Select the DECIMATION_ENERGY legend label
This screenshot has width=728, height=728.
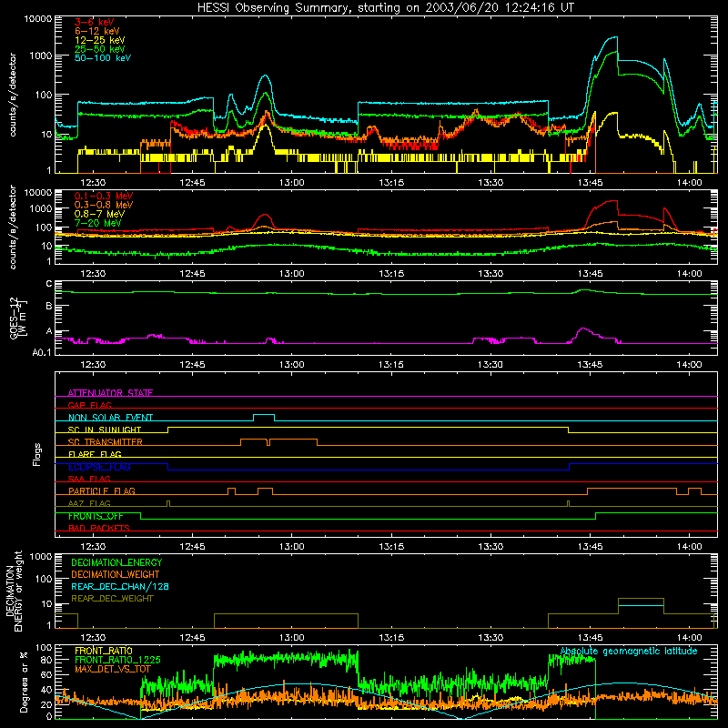[116, 562]
